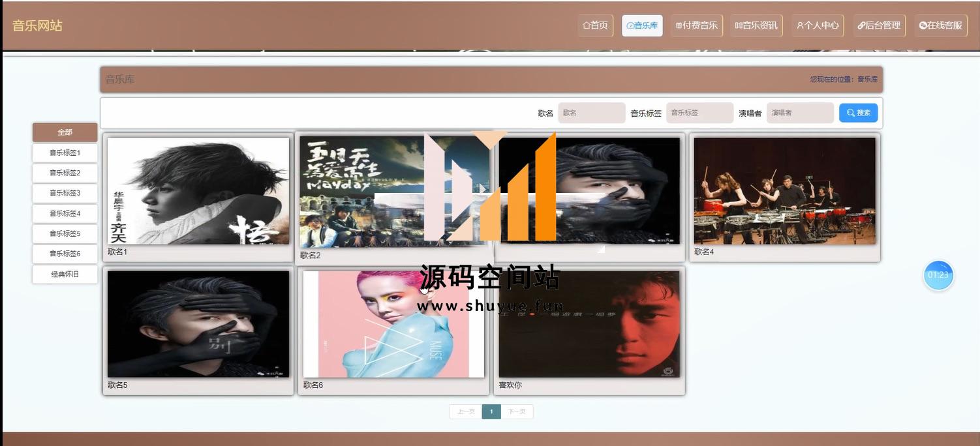The height and width of the screenshot is (446, 980).
Task: Click the 音乐库 breadcrumb location link
Action: pyautogui.click(x=867, y=80)
